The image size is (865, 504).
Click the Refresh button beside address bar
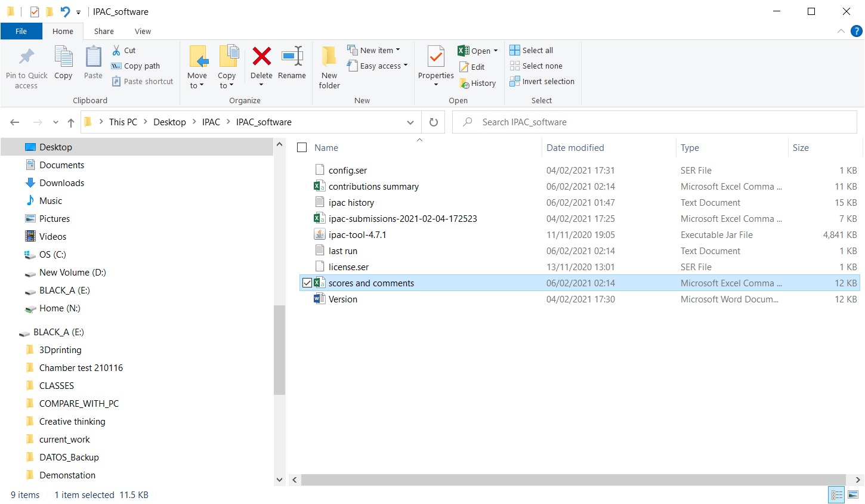point(434,122)
